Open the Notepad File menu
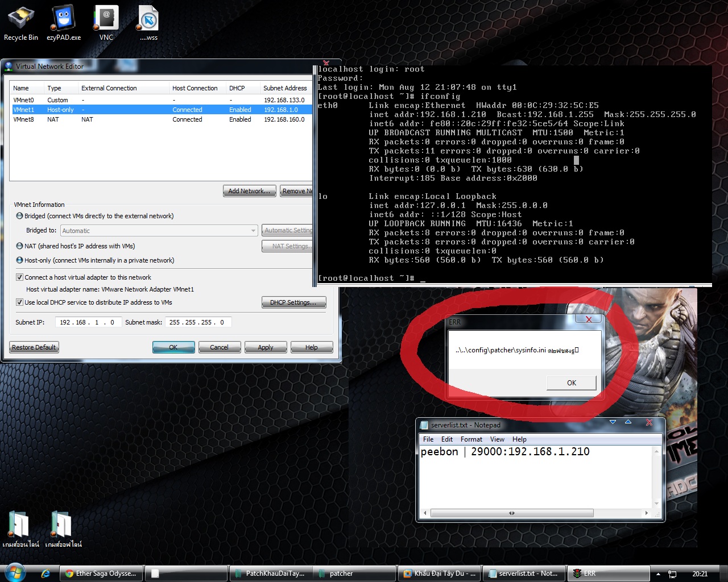The width and height of the screenshot is (728, 582). 428,439
